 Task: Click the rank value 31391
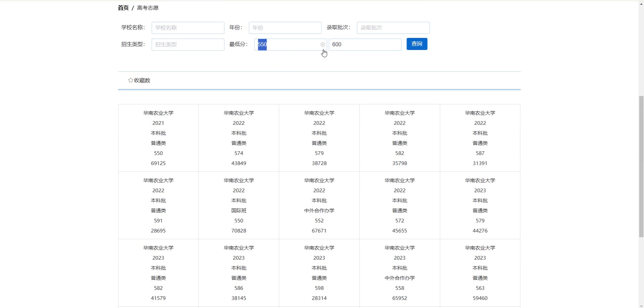tap(480, 163)
